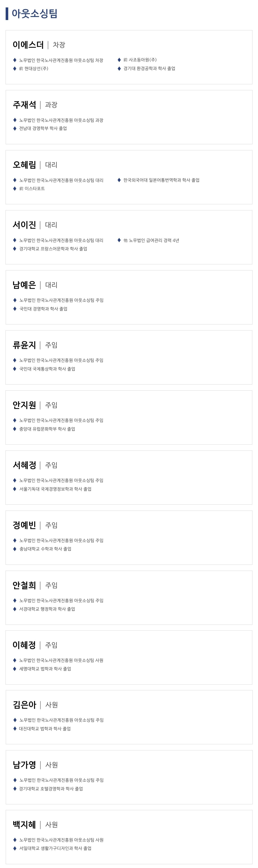Click the diamond bullet before 전남대 경영학부 학사 졸업
258x868 pixels.
click(x=15, y=128)
